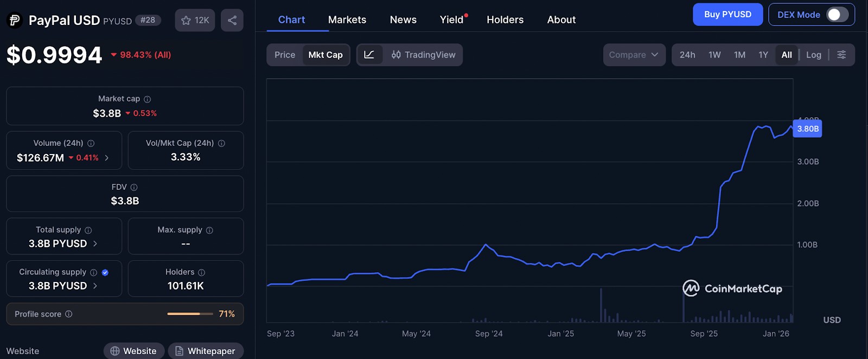Image resolution: width=868 pixels, height=359 pixels.
Task: Show Max. supply info icon
Action: (209, 230)
